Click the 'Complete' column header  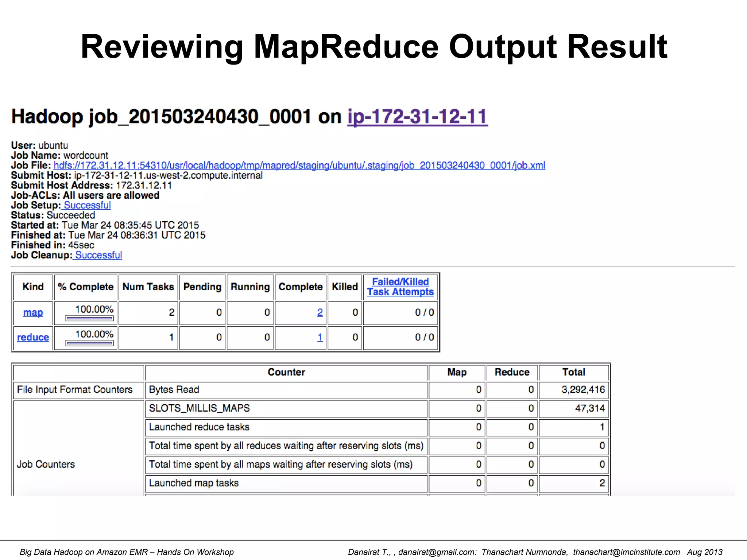tap(301, 287)
